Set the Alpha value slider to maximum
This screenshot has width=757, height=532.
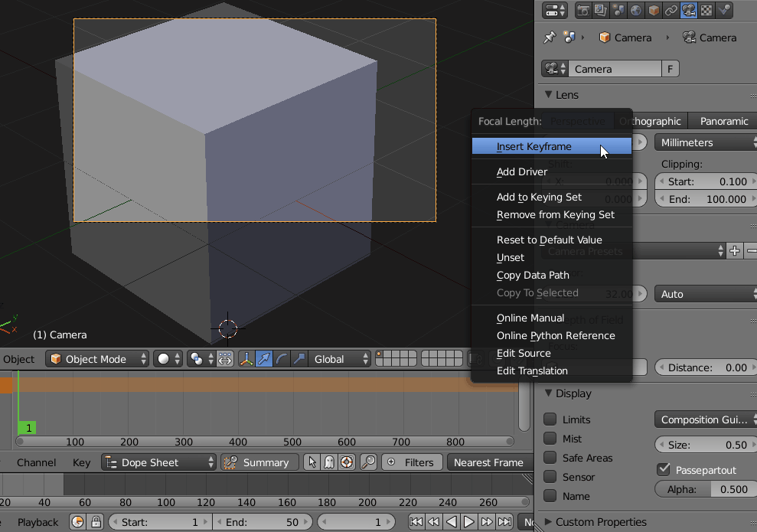[x=752, y=488]
